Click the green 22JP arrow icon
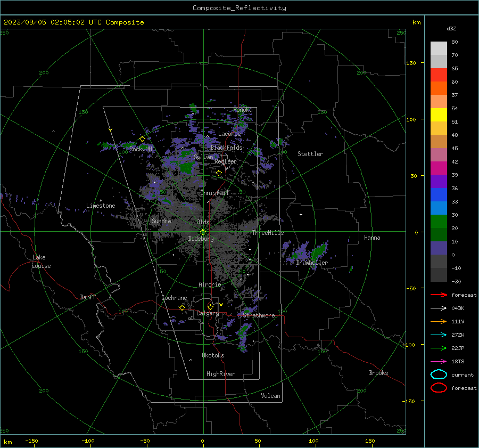This screenshot has width=479, height=448. click(x=439, y=348)
